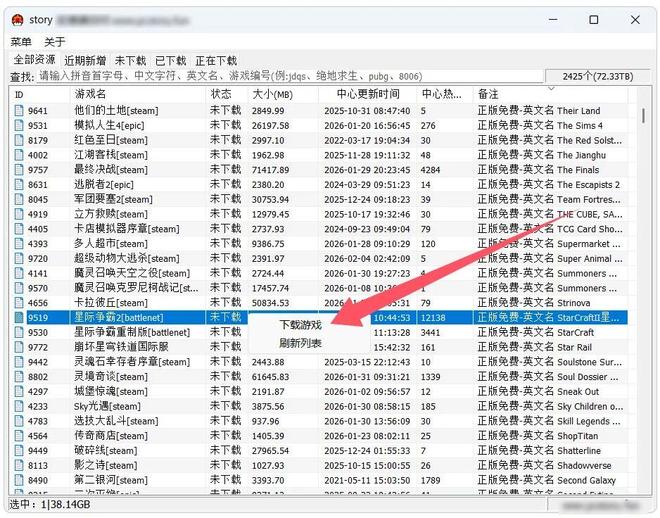This screenshot has height=518, width=660.
Task: Click file icon of row 9570
Action: (19, 288)
